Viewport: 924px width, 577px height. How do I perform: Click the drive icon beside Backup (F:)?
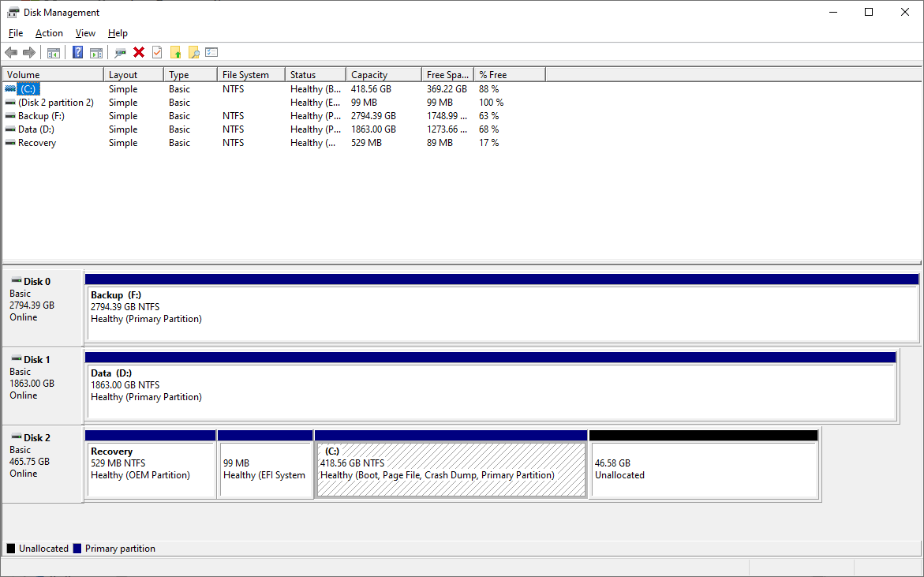(x=10, y=116)
